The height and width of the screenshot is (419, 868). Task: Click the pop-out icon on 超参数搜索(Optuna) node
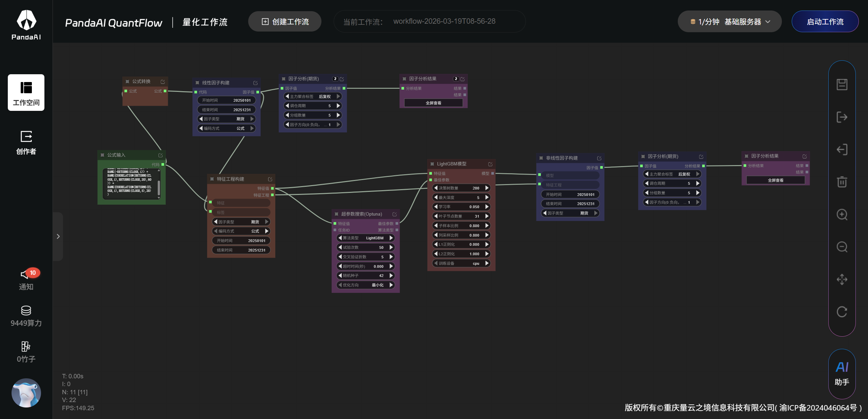click(x=394, y=214)
